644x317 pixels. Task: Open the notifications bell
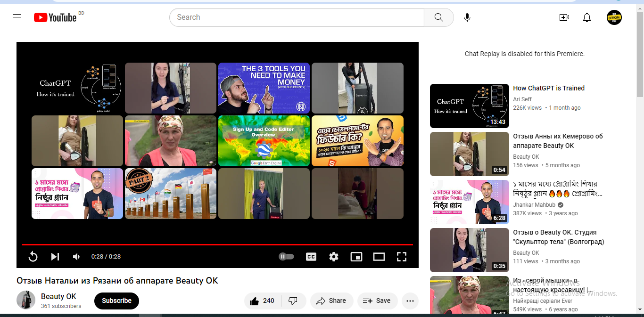click(587, 17)
